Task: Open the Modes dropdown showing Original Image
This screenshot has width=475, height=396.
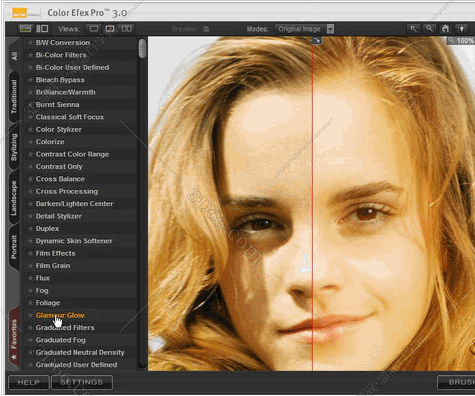Action: click(x=304, y=29)
